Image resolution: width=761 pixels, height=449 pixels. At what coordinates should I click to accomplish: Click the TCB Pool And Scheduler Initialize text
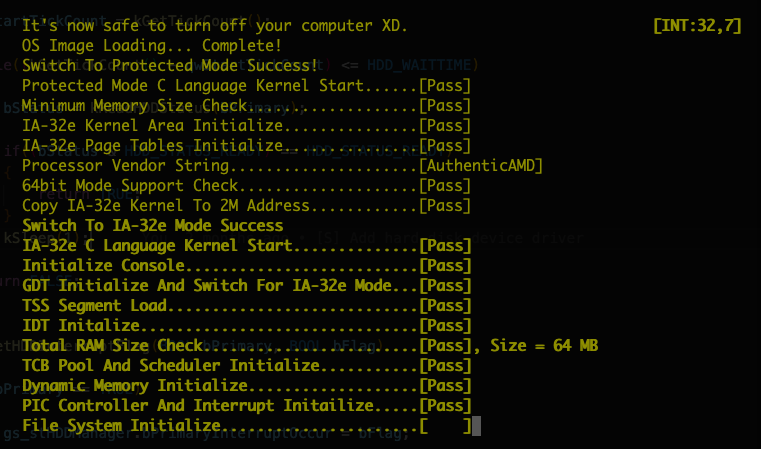point(171,366)
